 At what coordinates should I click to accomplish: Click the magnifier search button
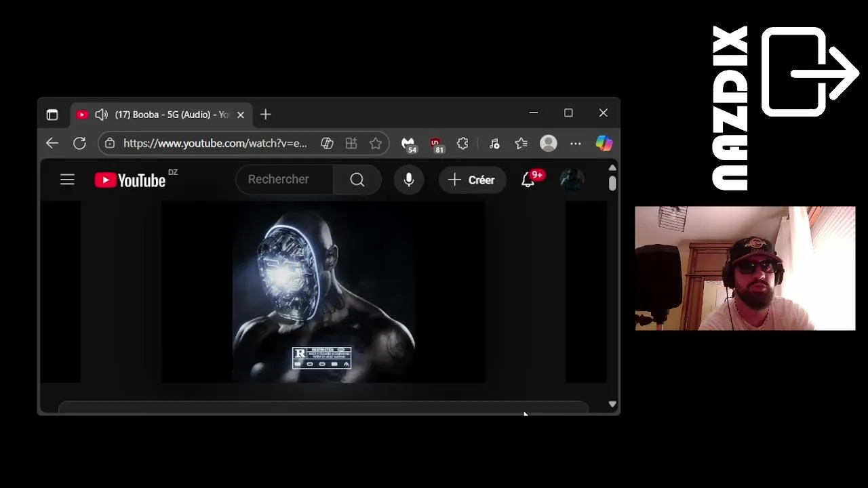point(357,180)
